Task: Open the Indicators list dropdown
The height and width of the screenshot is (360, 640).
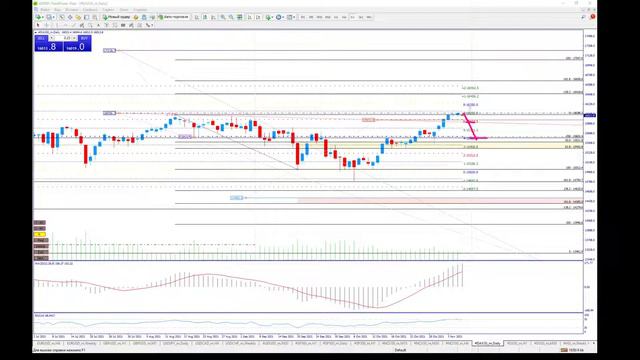Action: pyautogui.click(x=269, y=17)
